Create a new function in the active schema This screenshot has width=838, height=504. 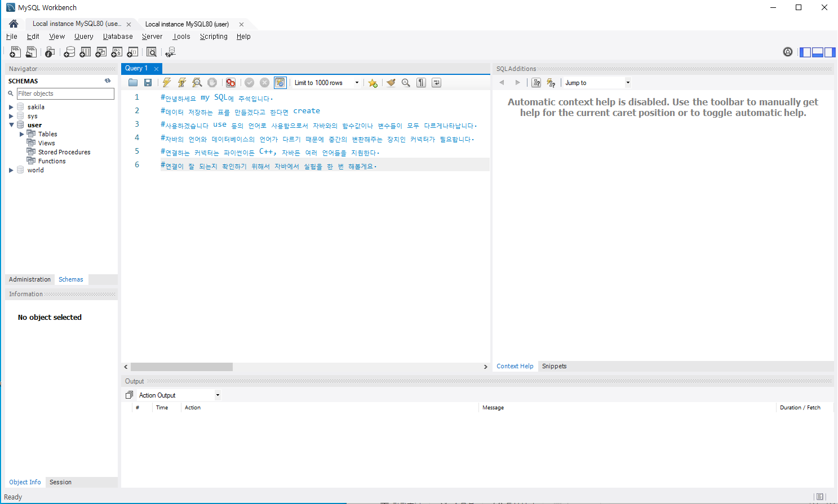click(132, 52)
